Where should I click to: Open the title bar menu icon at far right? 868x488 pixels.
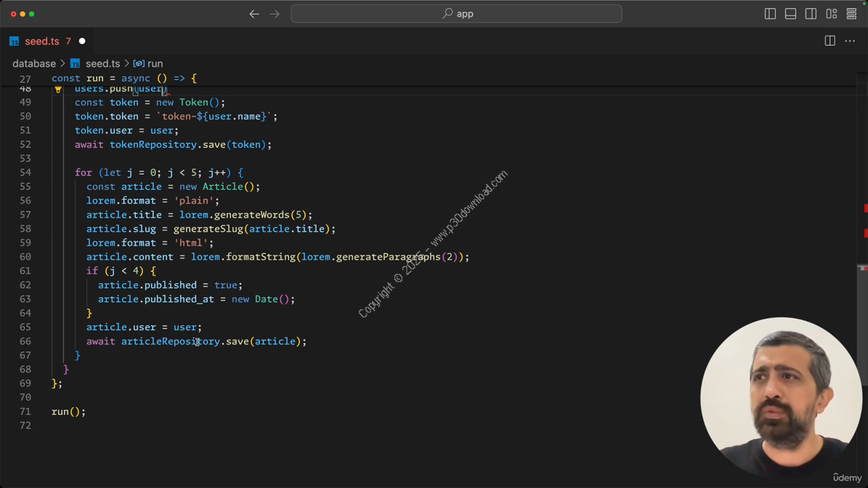tap(852, 14)
